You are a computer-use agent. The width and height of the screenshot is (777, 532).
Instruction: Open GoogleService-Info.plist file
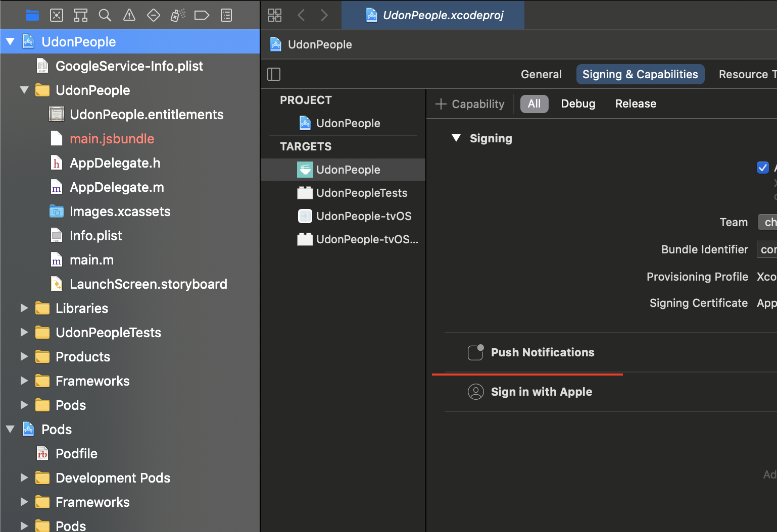(x=129, y=66)
